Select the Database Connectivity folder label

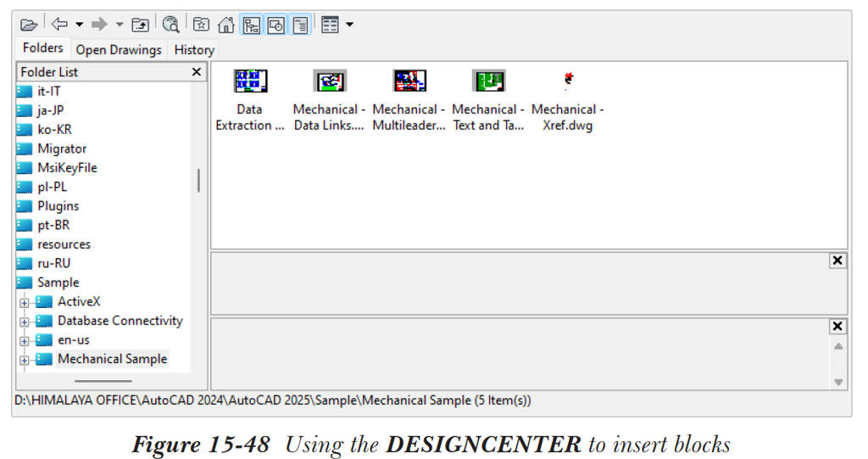(120, 321)
